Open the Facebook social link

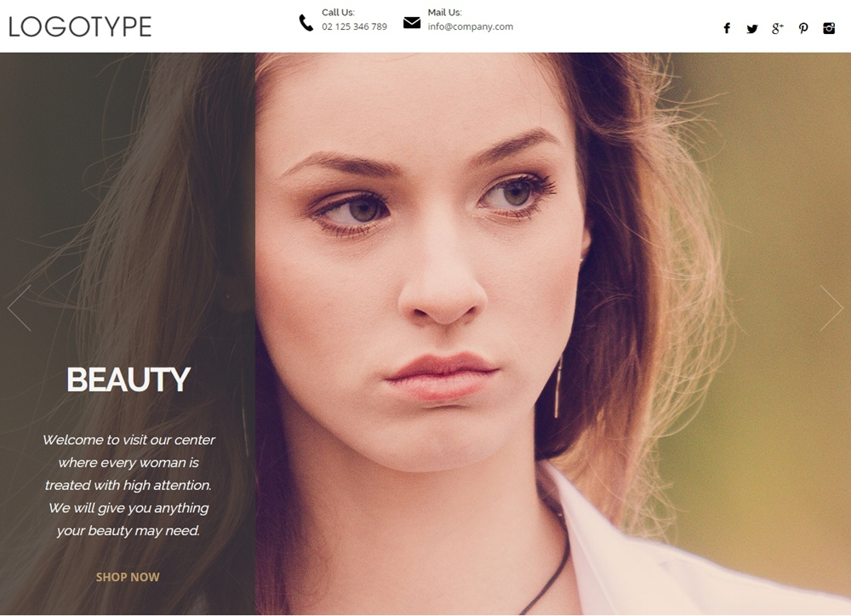727,28
